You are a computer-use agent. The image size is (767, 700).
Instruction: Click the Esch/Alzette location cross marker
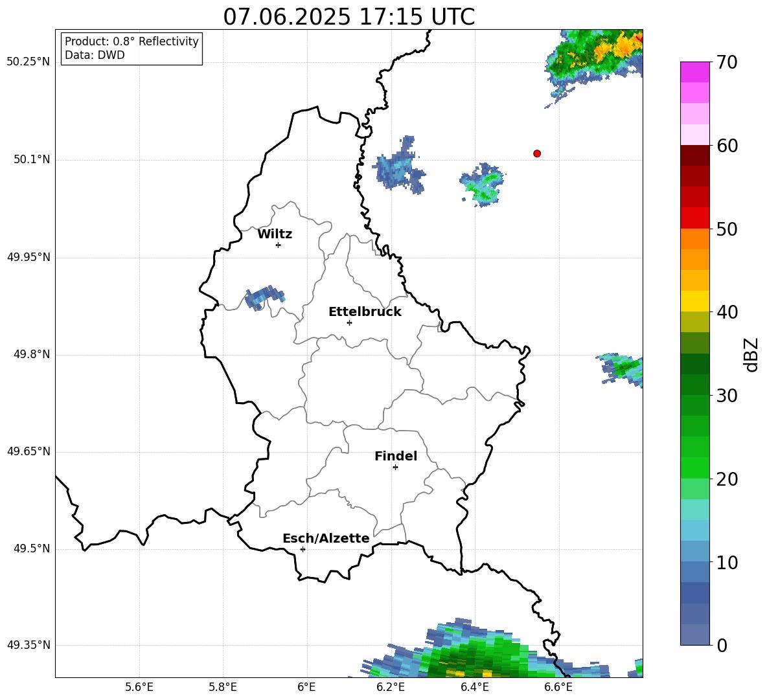coord(303,549)
